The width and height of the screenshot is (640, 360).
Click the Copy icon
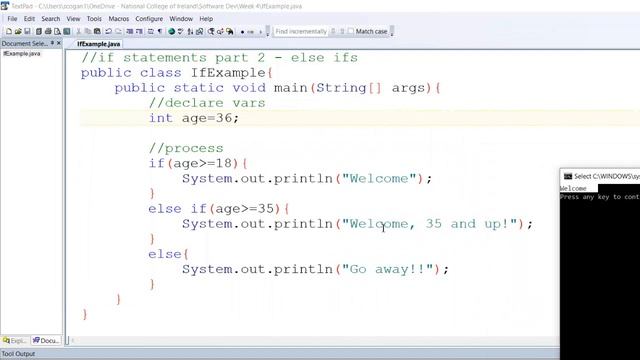click(x=88, y=31)
